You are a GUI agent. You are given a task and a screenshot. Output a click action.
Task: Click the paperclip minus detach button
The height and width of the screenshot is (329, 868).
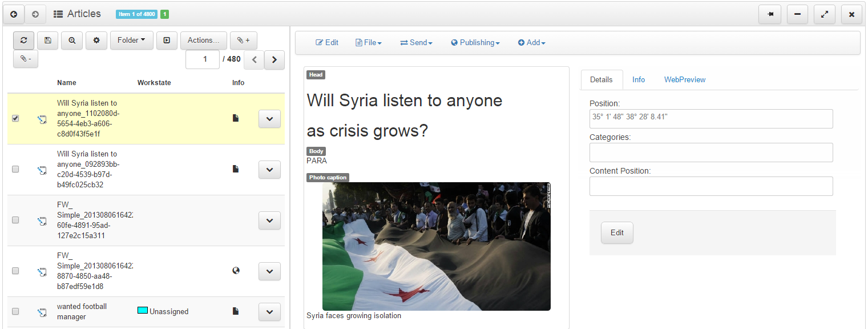point(26,59)
